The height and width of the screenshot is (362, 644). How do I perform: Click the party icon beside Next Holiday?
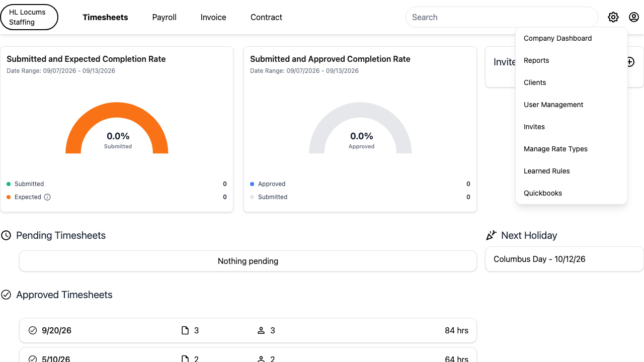[491, 235]
